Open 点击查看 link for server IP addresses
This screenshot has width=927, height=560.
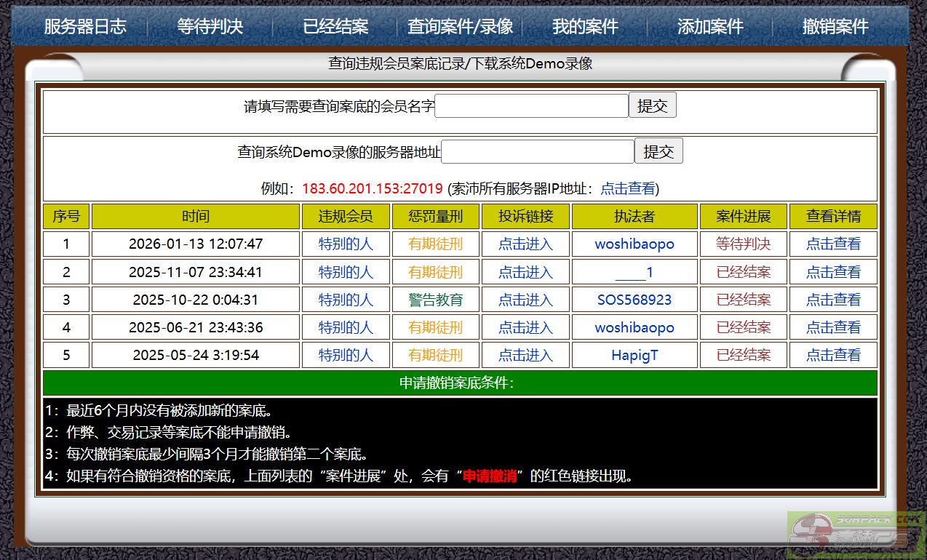[627, 189]
